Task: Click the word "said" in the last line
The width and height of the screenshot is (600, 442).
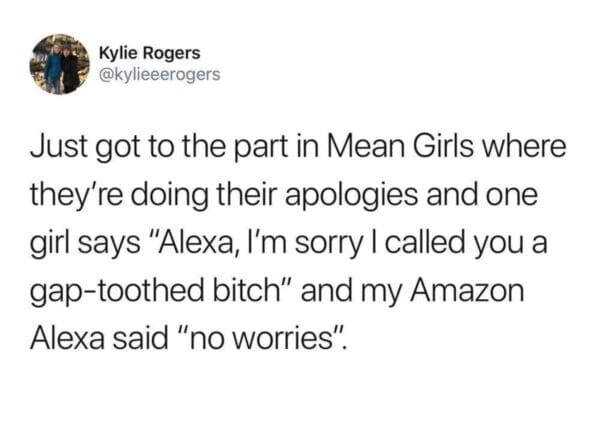Action: 140,339
